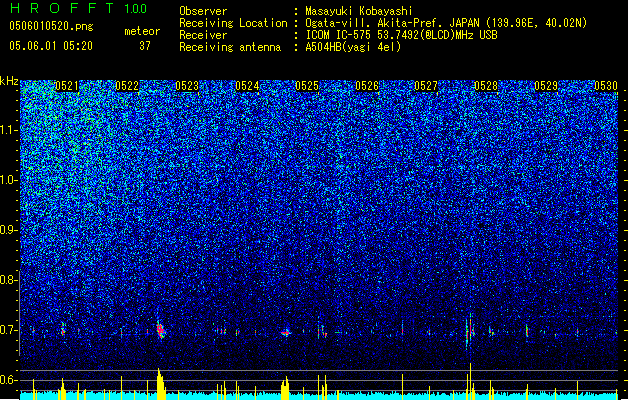Click the 0.7 kHz axis label
Viewport: 629px width, 400px height.
tap(8, 330)
